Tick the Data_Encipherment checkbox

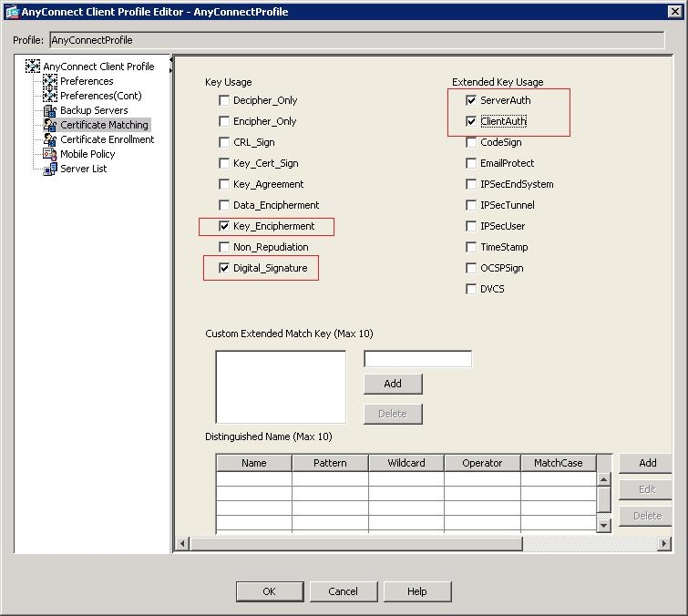tap(224, 205)
